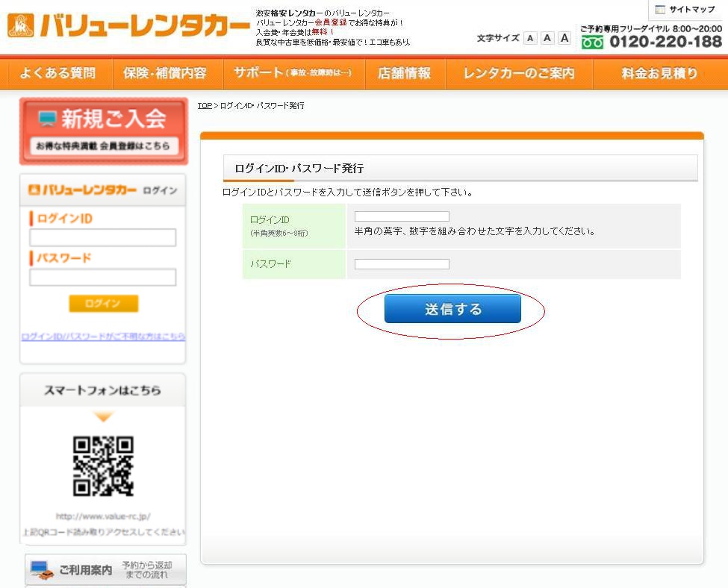The height and width of the screenshot is (588, 728).
Task: Click the 新規ご入会 banner
Action: [x=104, y=131]
